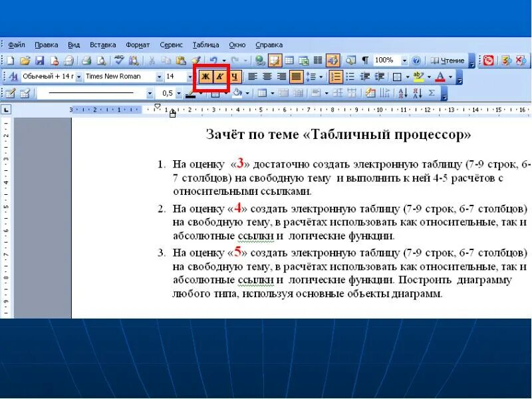This screenshot has height=399, width=532.
Task: Align text to the left
Action: [x=252, y=77]
